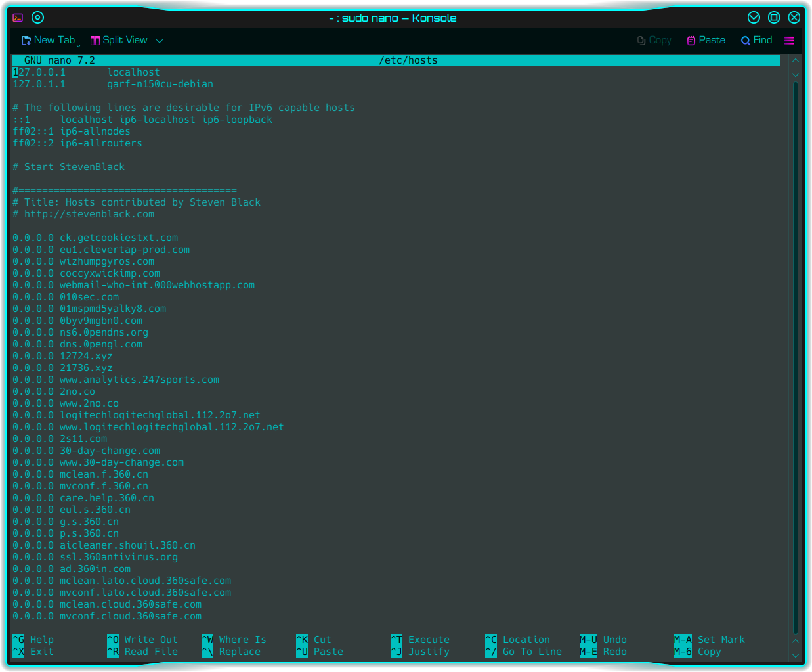Click the scrollbar up arrow near the top

[x=796, y=60]
